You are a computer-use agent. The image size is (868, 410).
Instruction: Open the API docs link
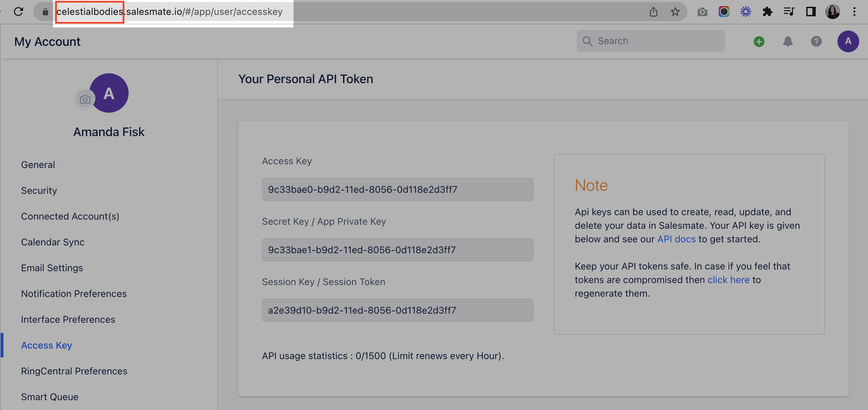[676, 239]
